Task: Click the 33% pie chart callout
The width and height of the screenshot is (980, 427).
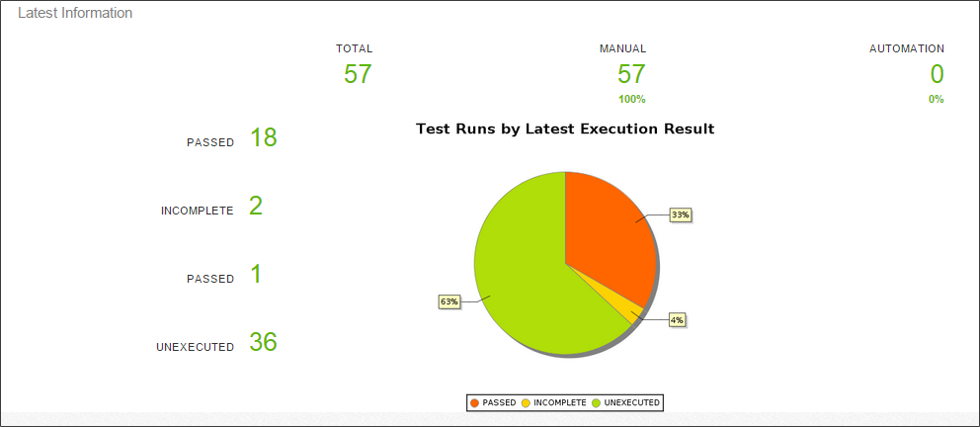Action: tap(681, 214)
